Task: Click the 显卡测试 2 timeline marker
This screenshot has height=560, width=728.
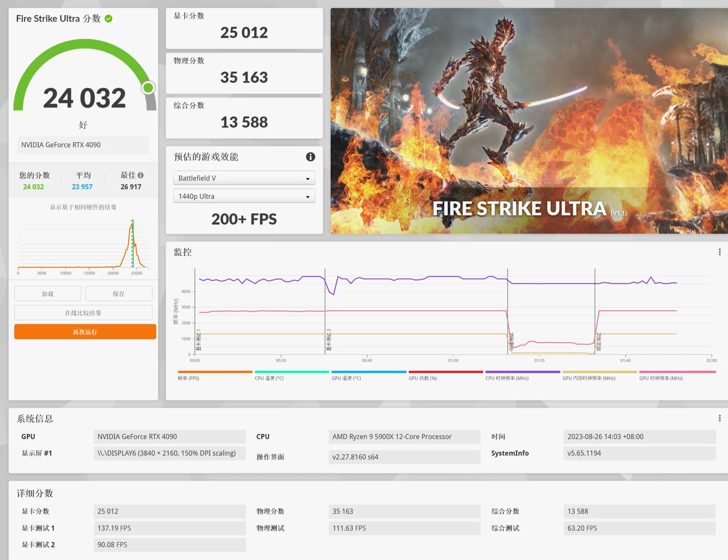Action: point(329,339)
